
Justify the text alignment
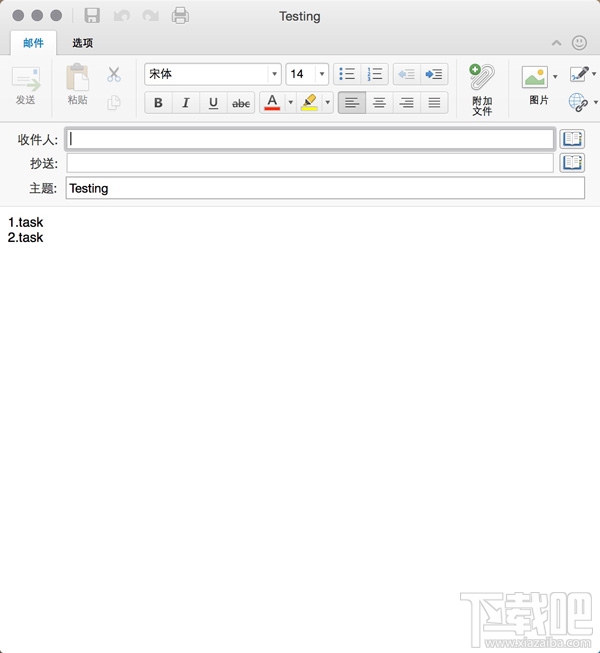pos(434,102)
